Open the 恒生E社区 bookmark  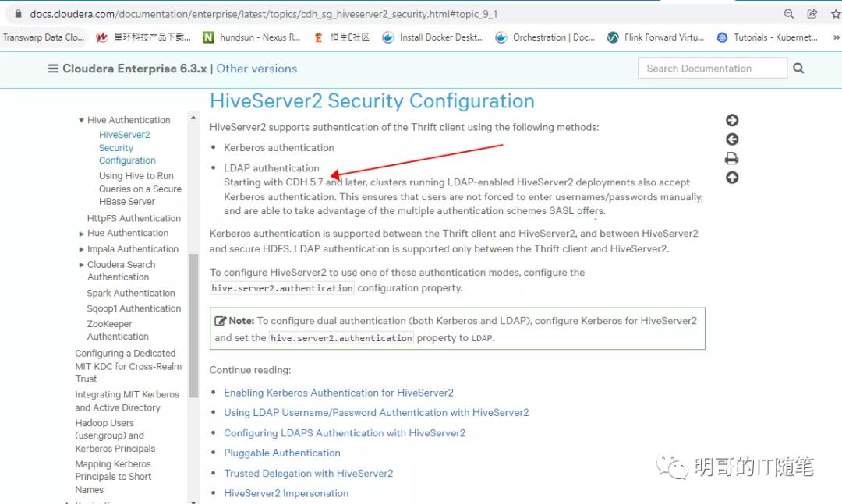tap(341, 37)
